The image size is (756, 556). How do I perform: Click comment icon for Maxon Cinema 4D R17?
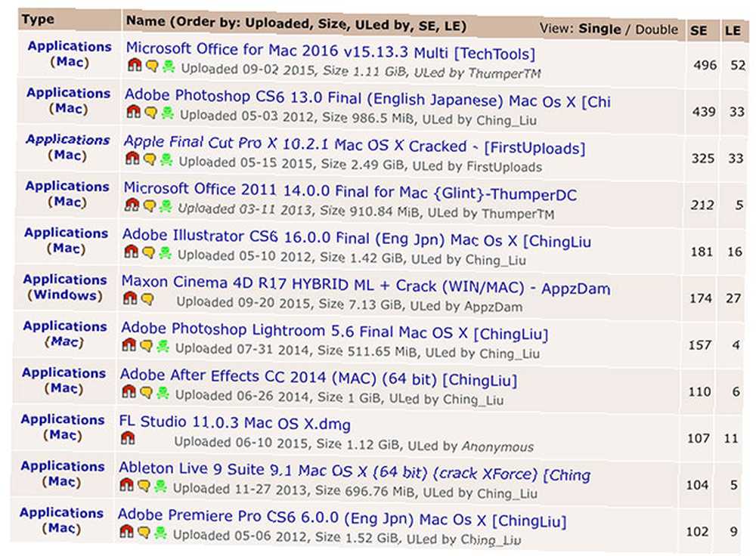pyautogui.click(x=147, y=299)
